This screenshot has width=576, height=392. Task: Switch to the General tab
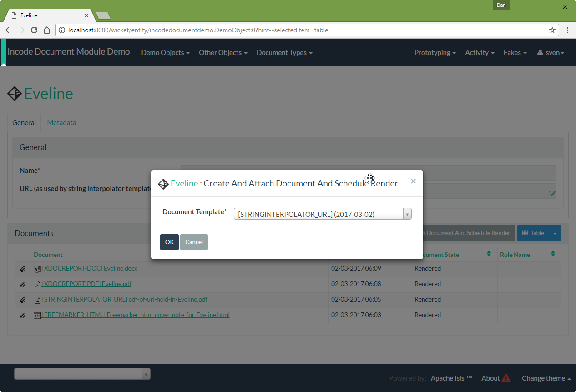24,123
